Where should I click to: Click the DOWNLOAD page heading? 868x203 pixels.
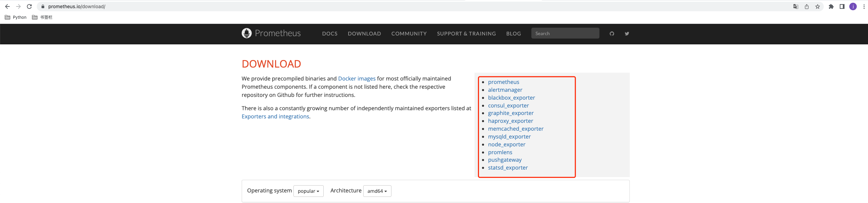[271, 64]
